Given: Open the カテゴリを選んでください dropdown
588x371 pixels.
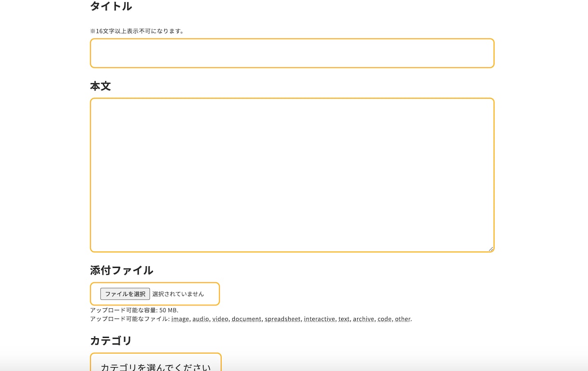Looking at the screenshot, I should [x=156, y=362].
